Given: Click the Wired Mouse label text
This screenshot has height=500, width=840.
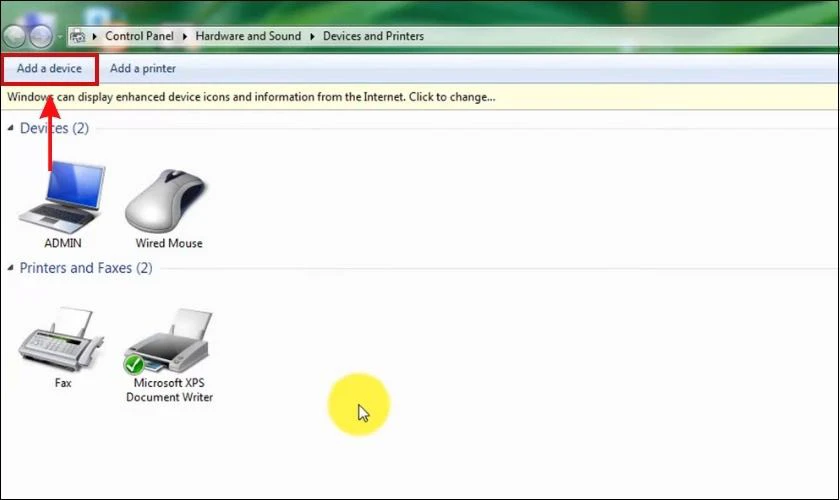Looking at the screenshot, I should pyautogui.click(x=169, y=243).
